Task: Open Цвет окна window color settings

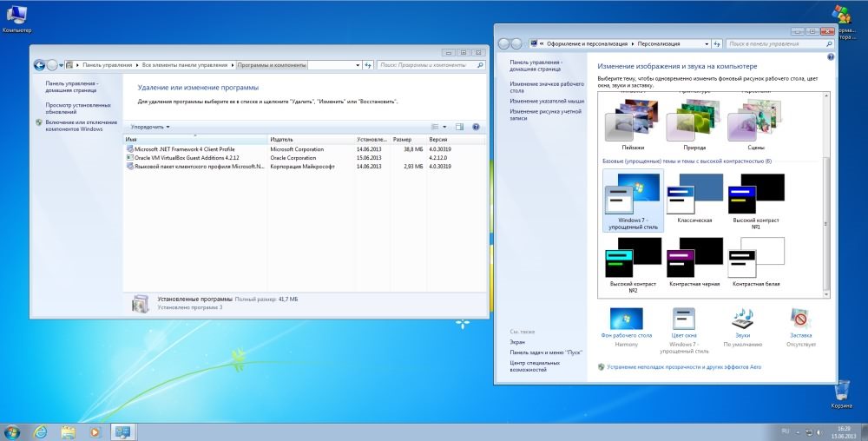Action: pos(684,318)
